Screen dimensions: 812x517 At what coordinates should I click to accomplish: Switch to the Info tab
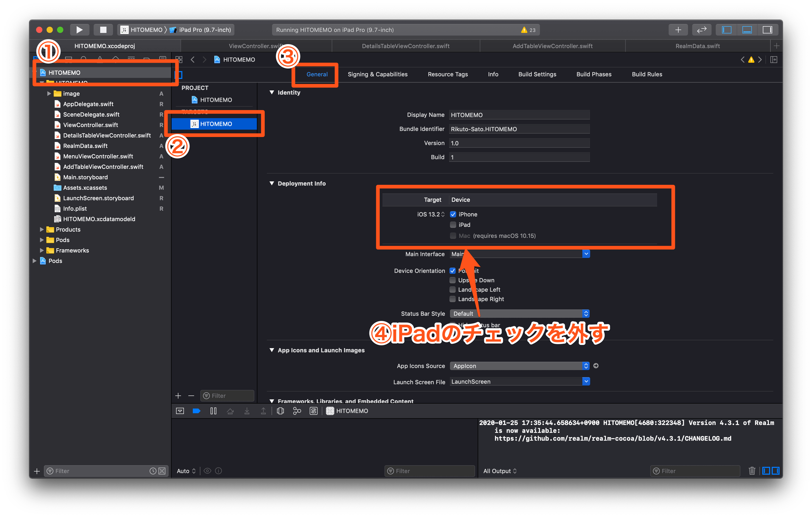tap(493, 74)
